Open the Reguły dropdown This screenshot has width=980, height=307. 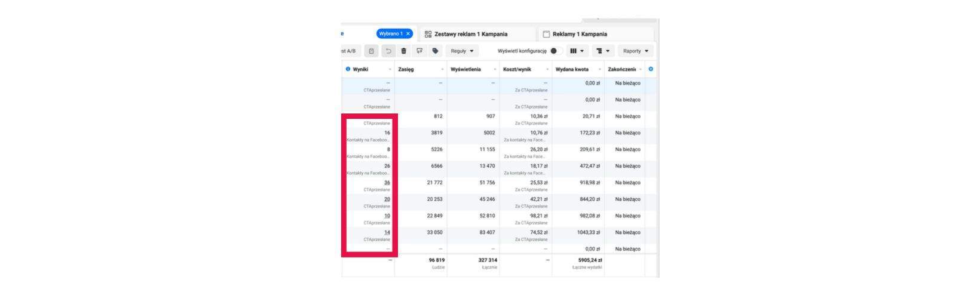click(x=462, y=51)
